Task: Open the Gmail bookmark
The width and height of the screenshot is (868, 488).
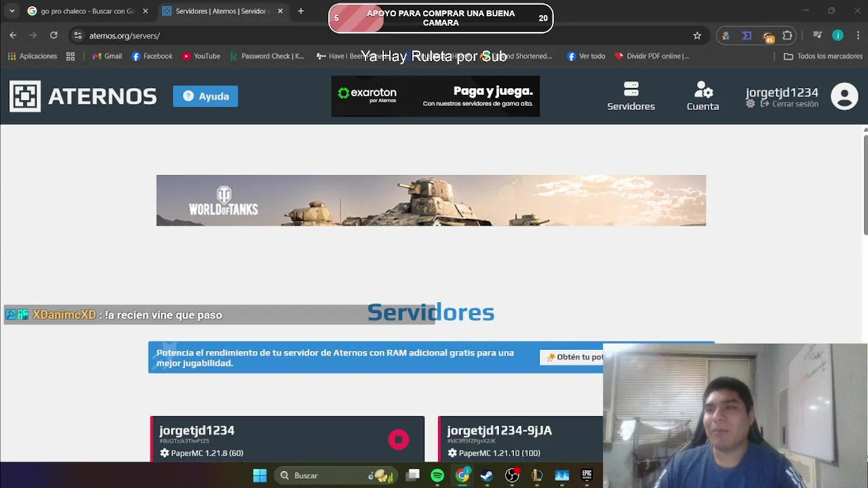Action: [x=107, y=56]
